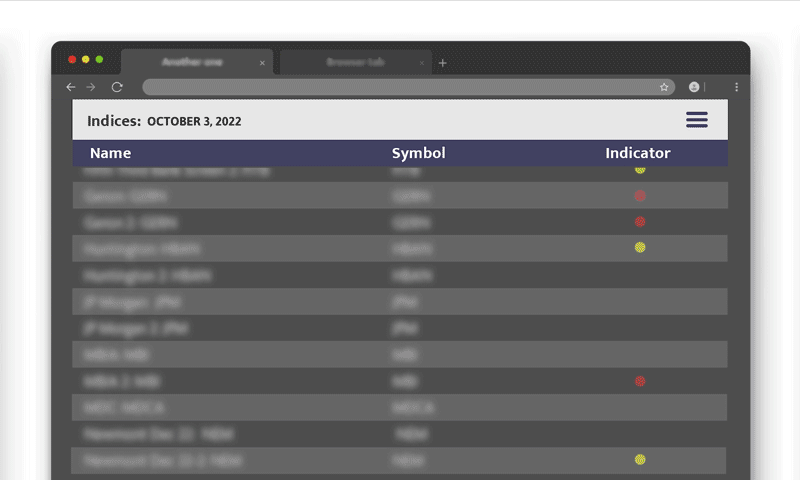Screen dimensions: 800x480
Task: Reload the page with the refresh icon
Action: click(117, 87)
